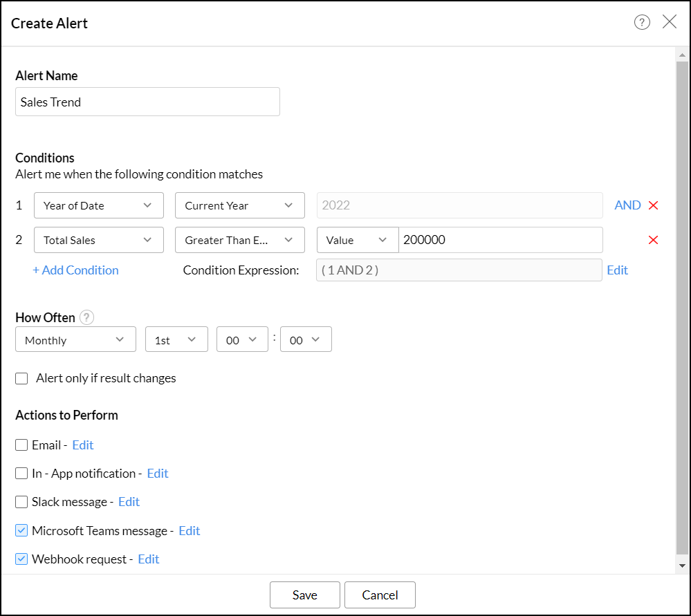Expand the Monthly frequency dropdown

tap(75, 339)
